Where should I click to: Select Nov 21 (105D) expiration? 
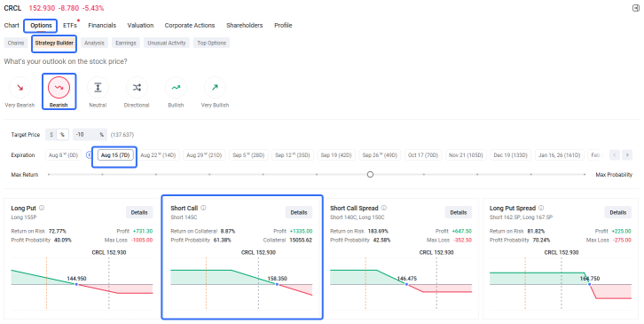tap(466, 155)
